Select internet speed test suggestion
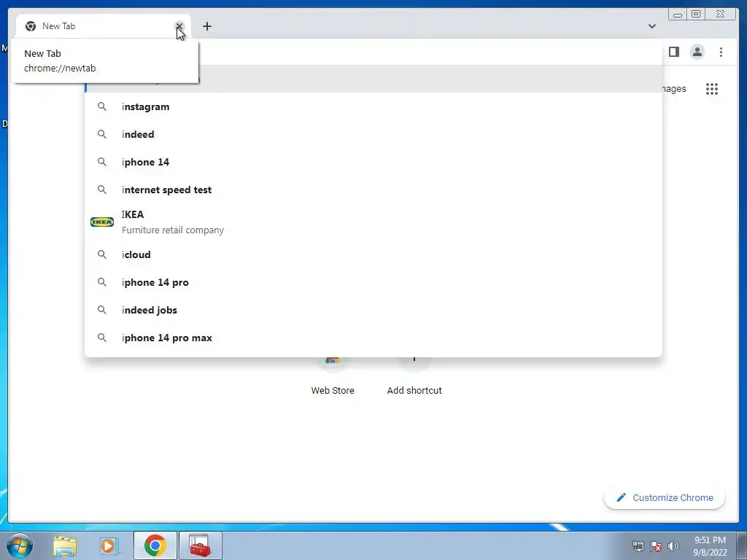The image size is (747, 560). (x=373, y=190)
